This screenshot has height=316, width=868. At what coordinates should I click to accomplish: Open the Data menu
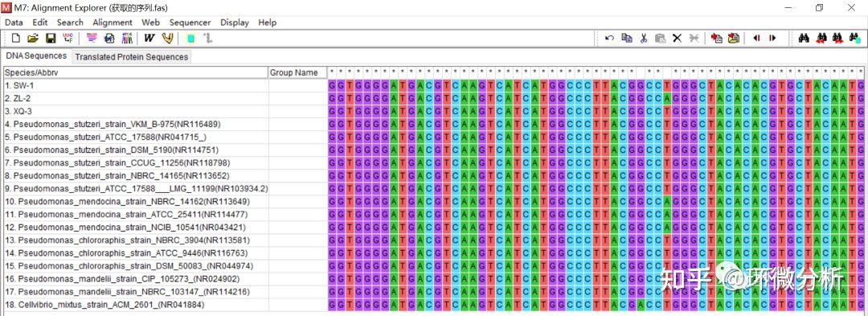(x=14, y=23)
